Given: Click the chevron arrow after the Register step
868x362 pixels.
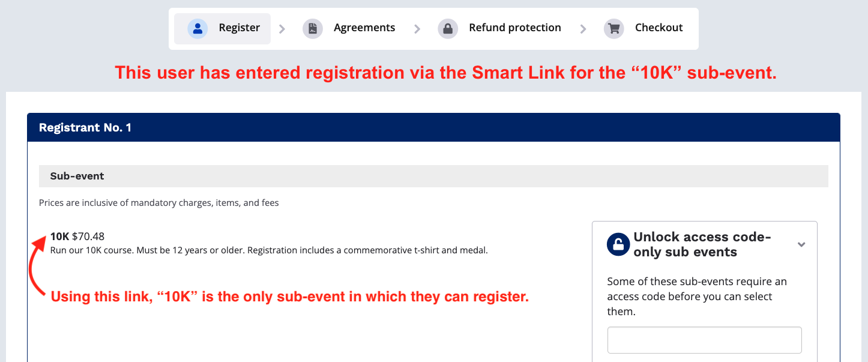Looking at the screenshot, I should 282,29.
